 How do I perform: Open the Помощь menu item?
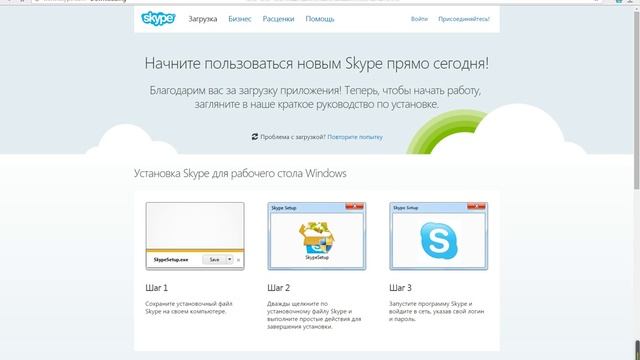pos(320,19)
